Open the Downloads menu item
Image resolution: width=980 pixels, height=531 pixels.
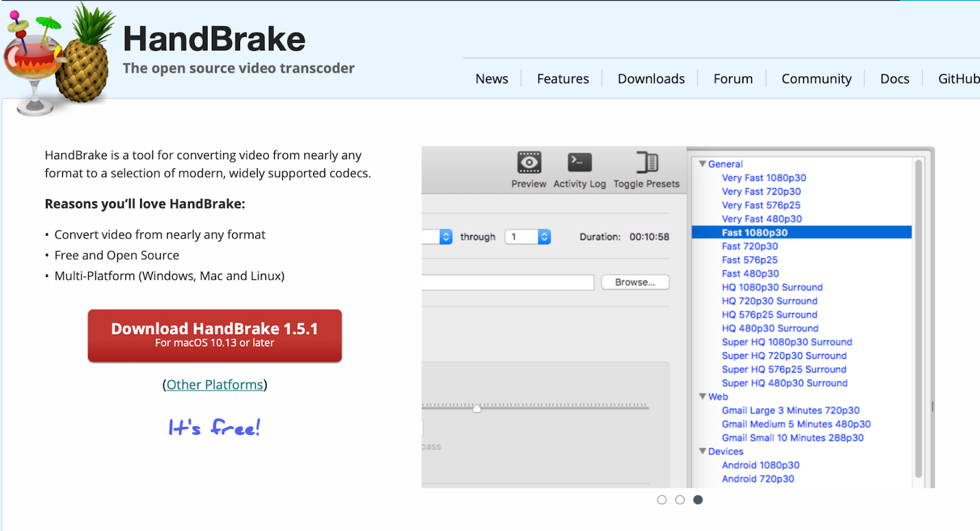coord(651,79)
